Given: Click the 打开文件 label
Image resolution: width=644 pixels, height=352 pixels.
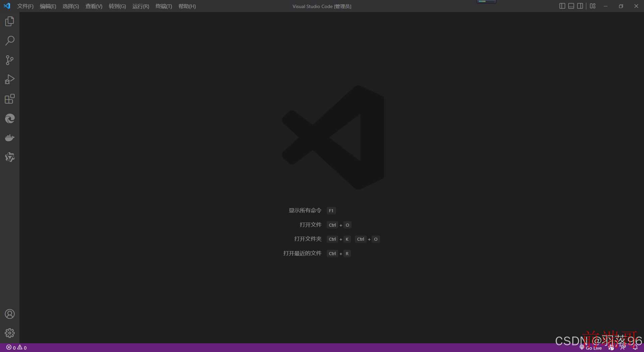Looking at the screenshot, I should [311, 225].
